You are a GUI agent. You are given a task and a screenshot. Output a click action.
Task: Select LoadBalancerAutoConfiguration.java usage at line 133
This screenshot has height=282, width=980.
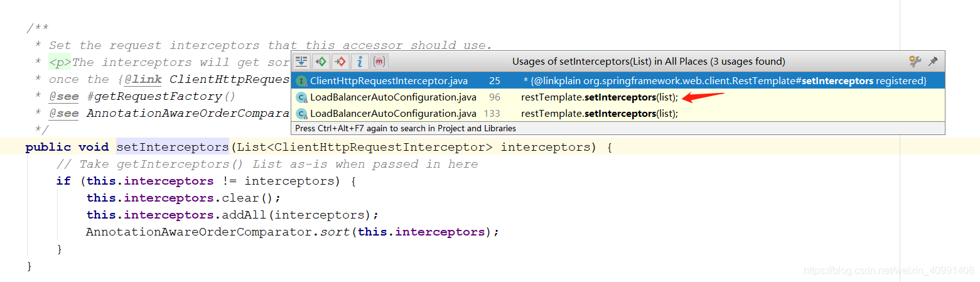[x=618, y=114]
